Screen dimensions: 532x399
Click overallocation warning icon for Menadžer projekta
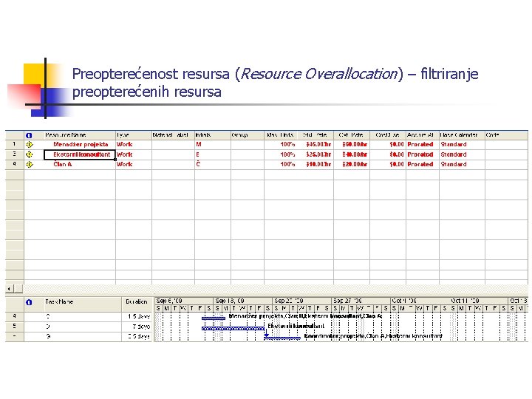tap(30, 145)
